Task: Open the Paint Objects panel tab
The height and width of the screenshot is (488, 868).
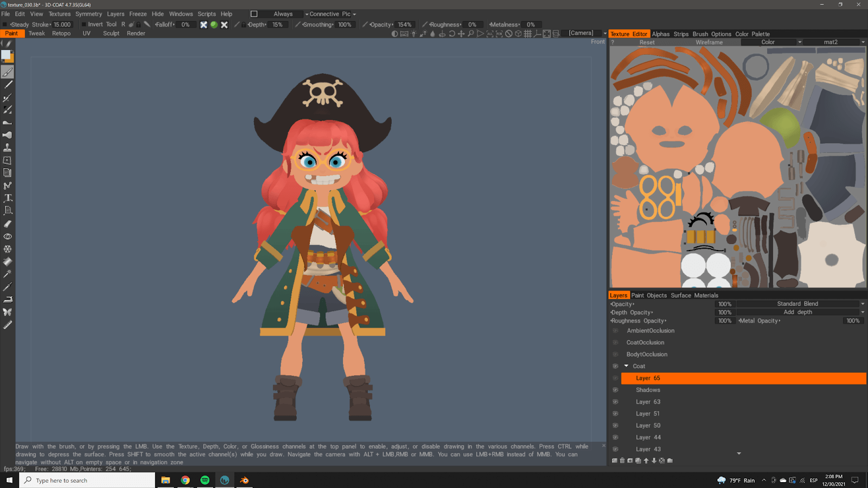Action: click(649, 296)
